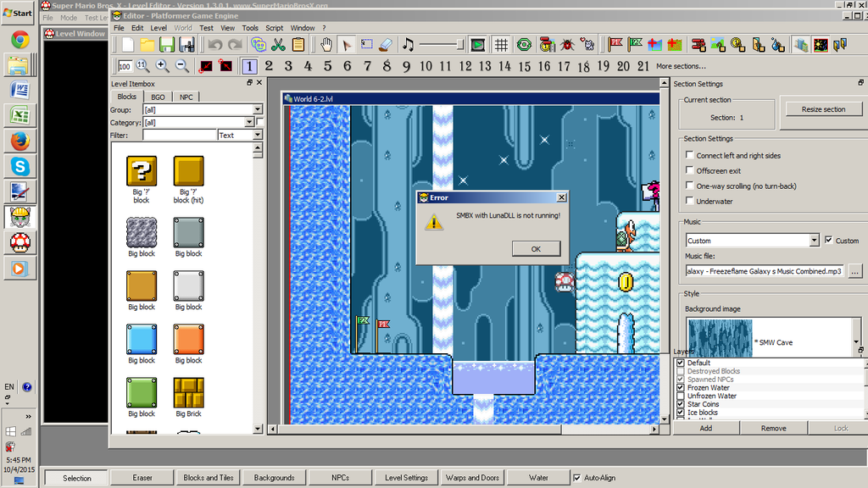Screen dimensions: 868x488
Task: Expand the Group dropdown
Action: [258, 109]
